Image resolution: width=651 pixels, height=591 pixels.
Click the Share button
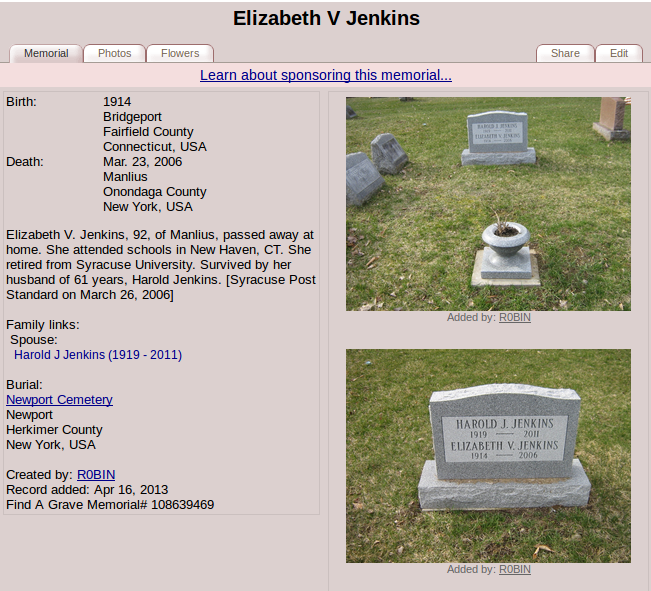tap(565, 53)
